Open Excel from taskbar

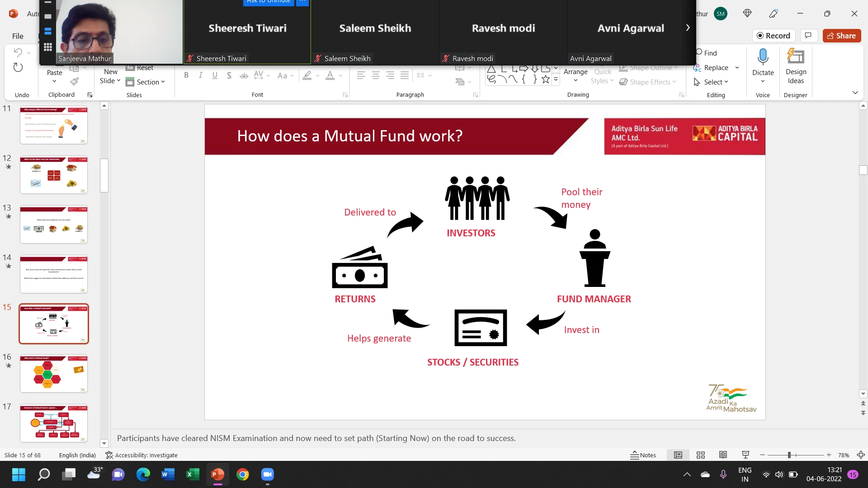pos(193,474)
